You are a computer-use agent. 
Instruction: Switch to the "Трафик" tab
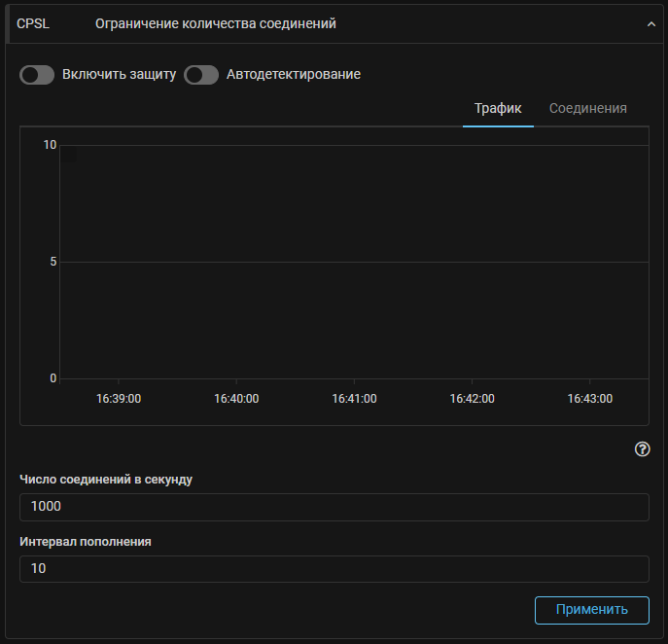(498, 108)
